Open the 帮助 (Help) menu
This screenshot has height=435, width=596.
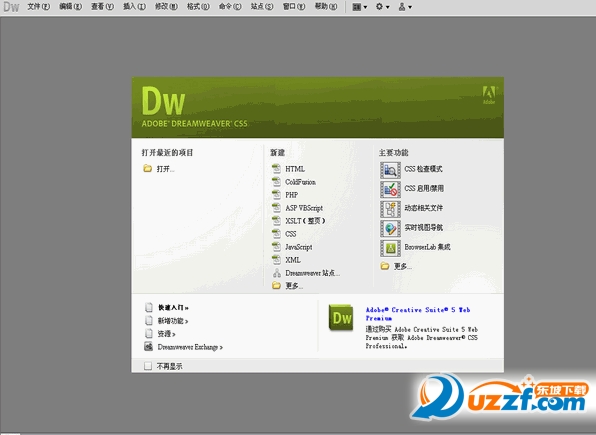326,6
